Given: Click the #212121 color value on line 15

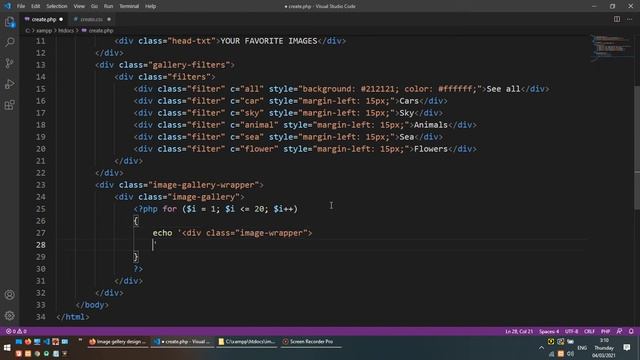Looking at the screenshot, I should pyautogui.click(x=378, y=89).
